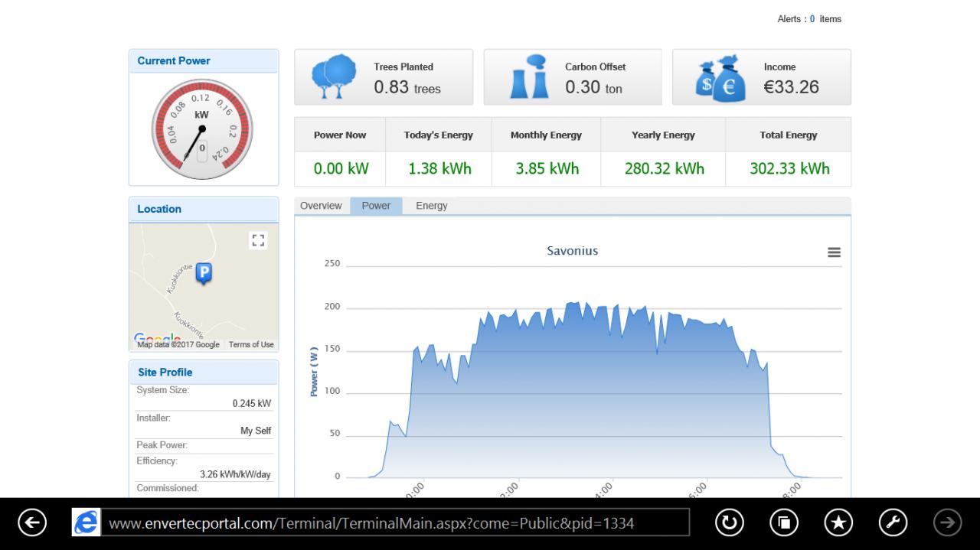The width and height of the screenshot is (980, 550).
Task: Click the Location panel header
Action: 204,209
